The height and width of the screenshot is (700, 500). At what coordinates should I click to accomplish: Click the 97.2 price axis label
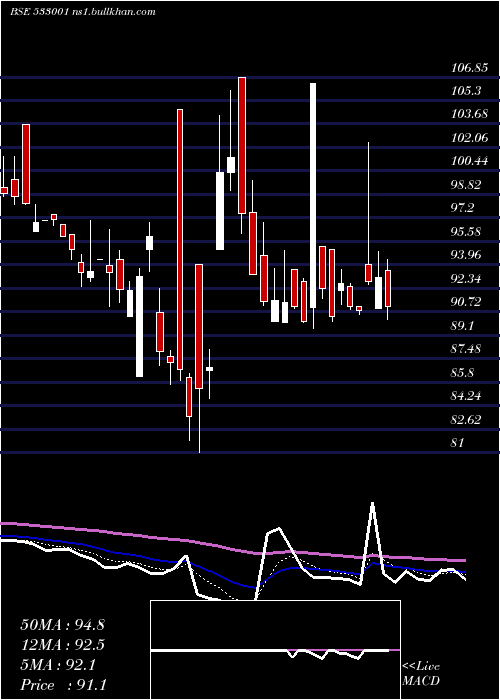(463, 208)
